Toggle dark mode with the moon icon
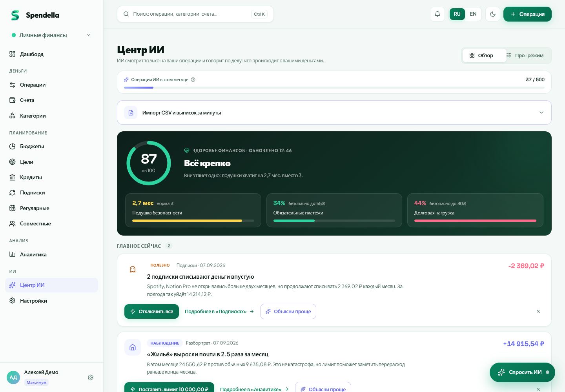 (493, 14)
